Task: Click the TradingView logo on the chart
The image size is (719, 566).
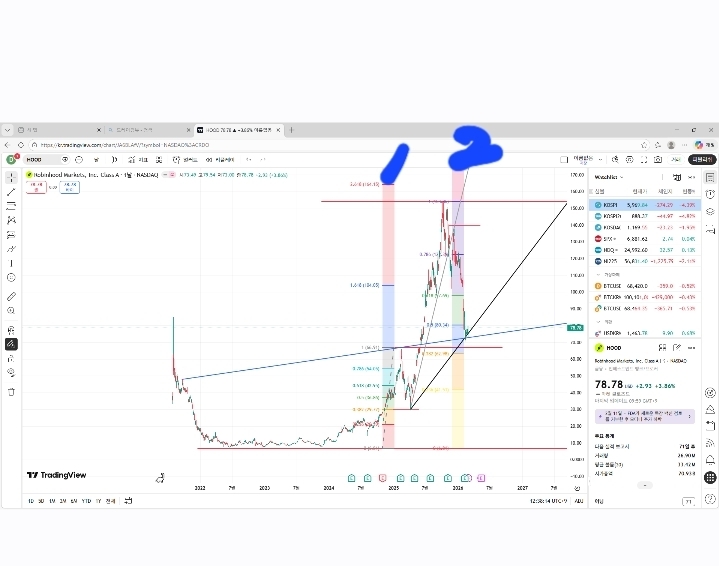Action: 57,476
